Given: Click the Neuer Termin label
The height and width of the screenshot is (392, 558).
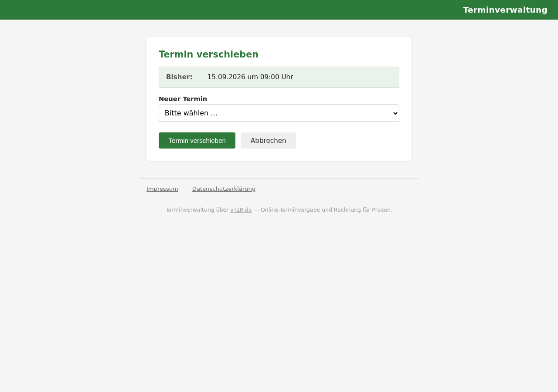Looking at the screenshot, I should [x=183, y=99].
